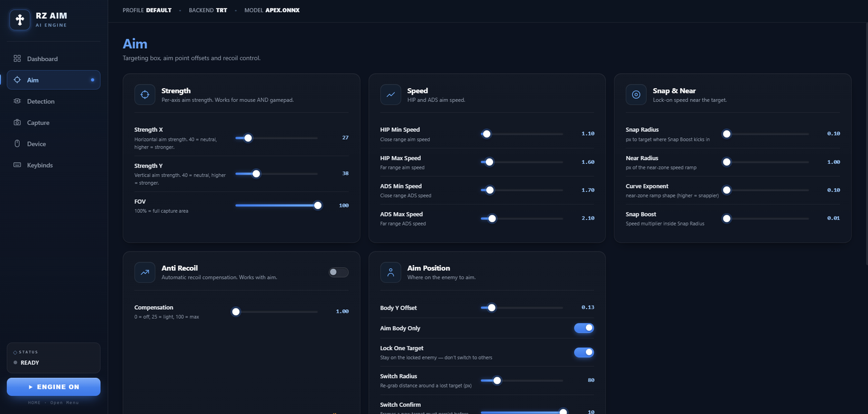Click the HIP Min Speed slider
This screenshot has width=868, height=414.
521,134
